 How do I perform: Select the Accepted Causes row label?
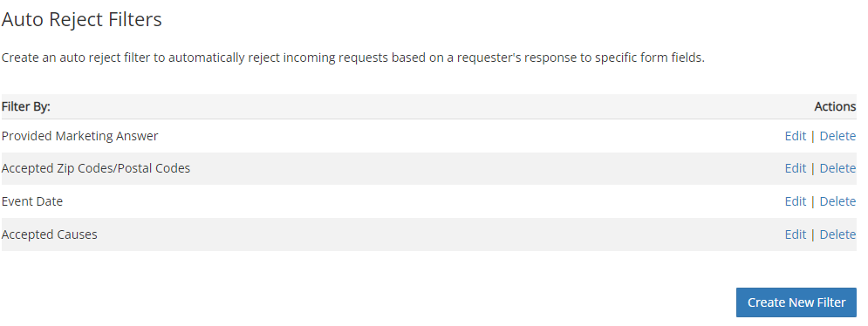(x=49, y=234)
